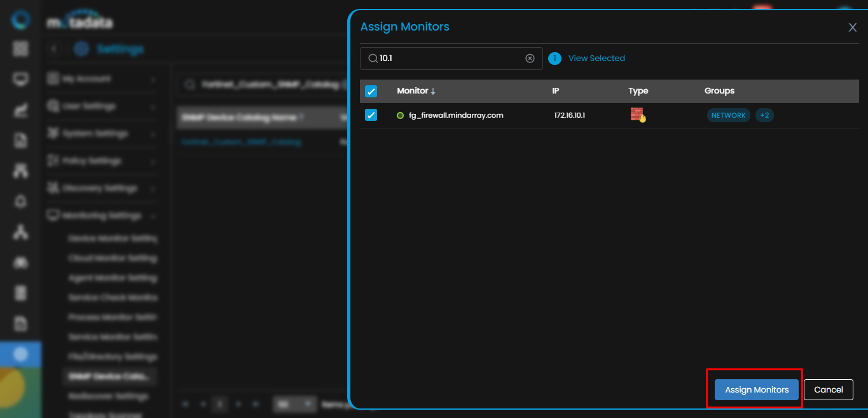Click the Assign Monitors button
The width and height of the screenshot is (868, 418).
757,389
